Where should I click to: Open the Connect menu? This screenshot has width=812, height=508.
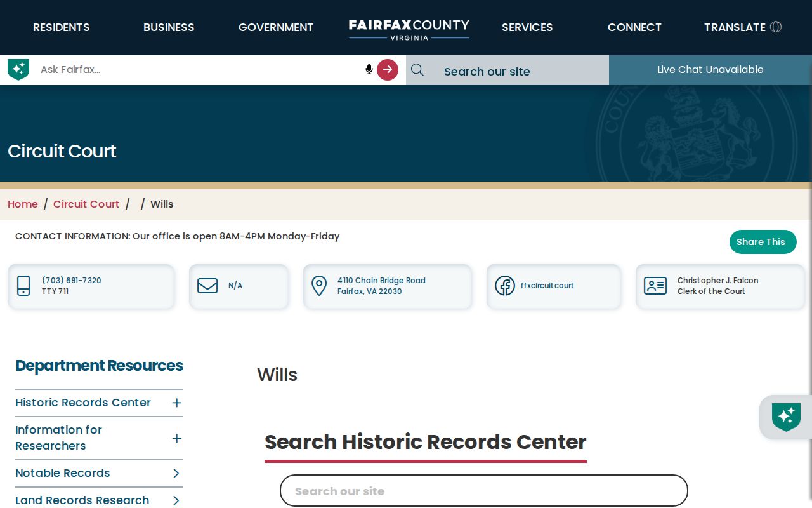[x=634, y=27]
